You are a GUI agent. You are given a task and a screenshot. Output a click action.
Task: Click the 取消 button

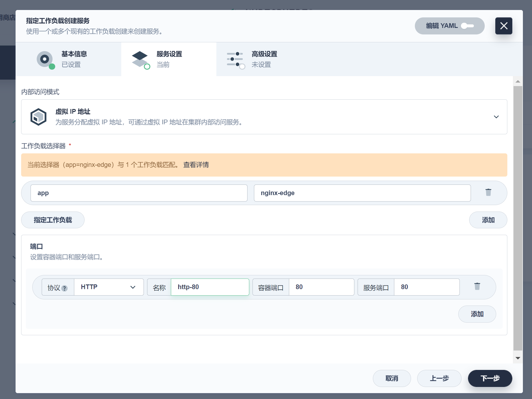pyautogui.click(x=392, y=378)
